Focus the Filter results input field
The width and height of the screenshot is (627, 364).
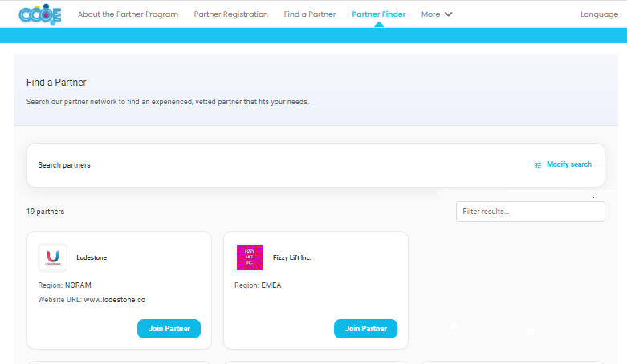[x=531, y=212]
